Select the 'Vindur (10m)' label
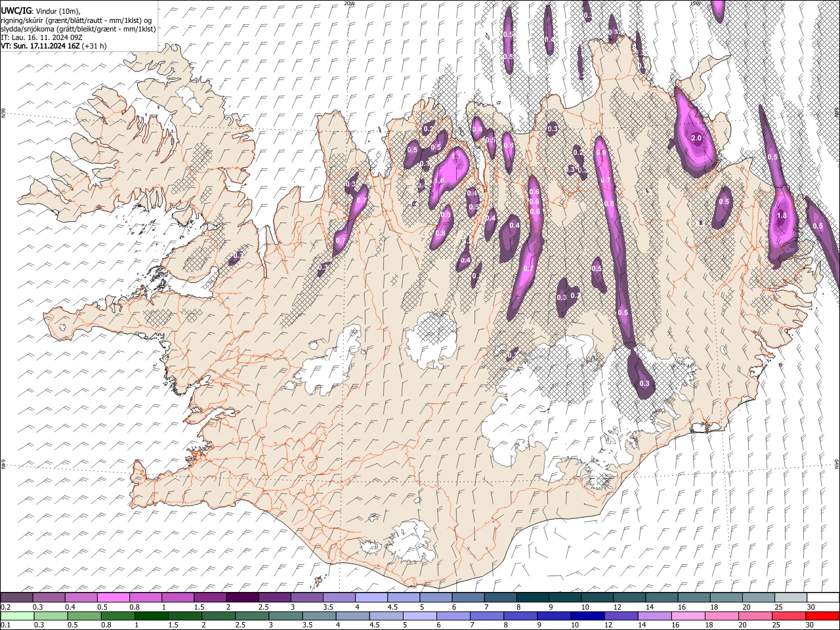 (x=59, y=11)
